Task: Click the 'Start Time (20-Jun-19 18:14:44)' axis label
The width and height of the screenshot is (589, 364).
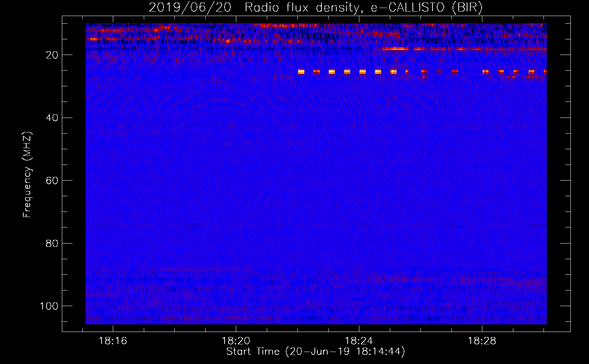Action: (316, 352)
